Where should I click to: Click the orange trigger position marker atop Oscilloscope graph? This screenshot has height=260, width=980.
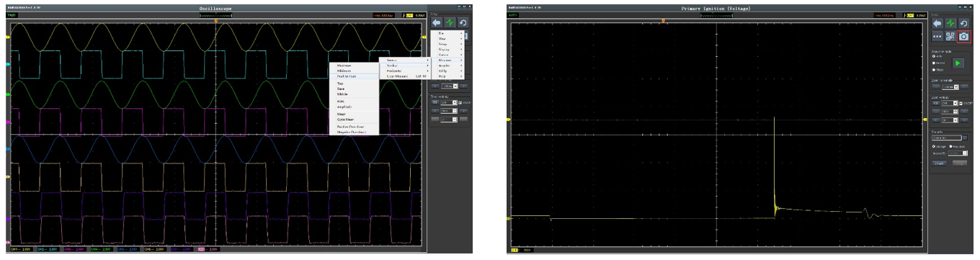point(216,21)
